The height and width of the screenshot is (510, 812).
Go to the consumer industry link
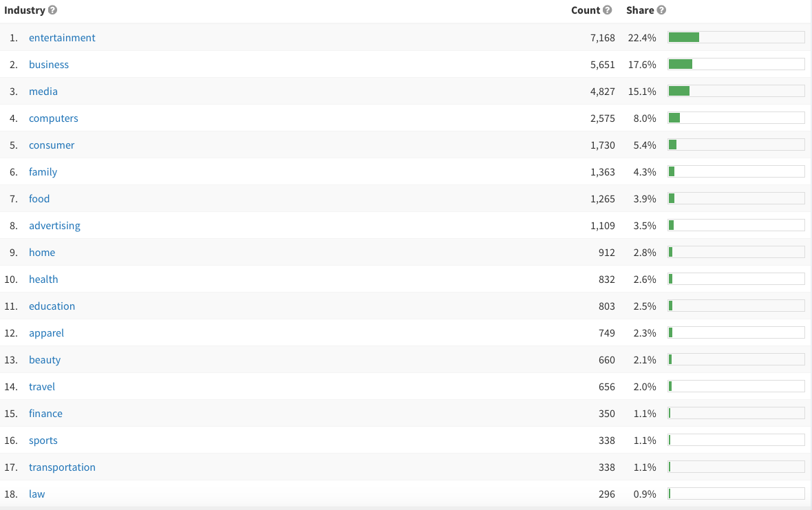click(x=52, y=145)
